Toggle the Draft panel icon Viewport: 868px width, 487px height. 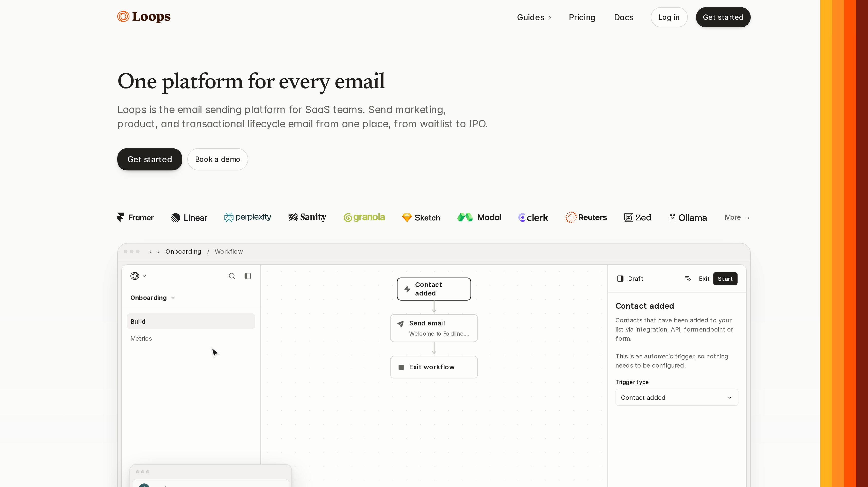click(x=620, y=279)
